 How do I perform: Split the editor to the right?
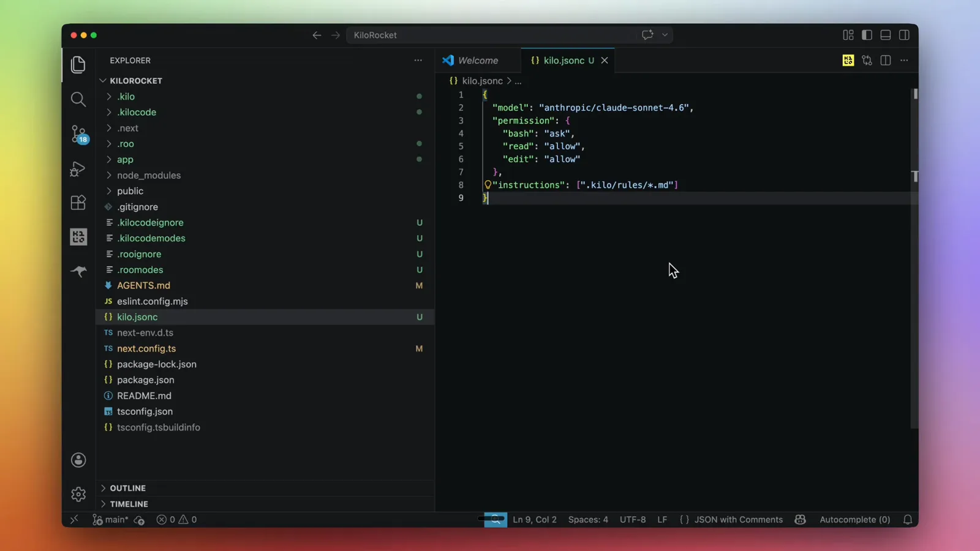coord(886,60)
